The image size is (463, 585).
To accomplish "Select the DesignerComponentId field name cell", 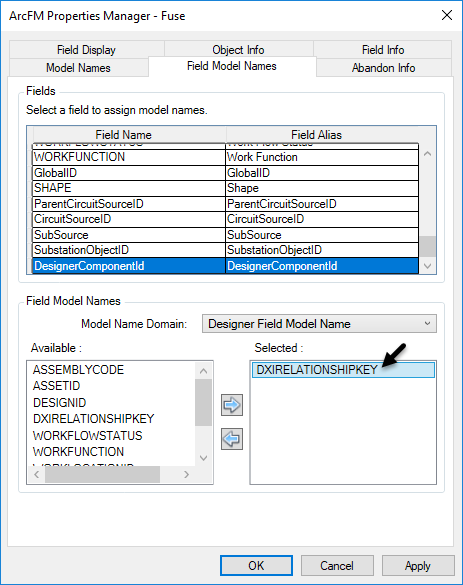I will (x=129, y=266).
